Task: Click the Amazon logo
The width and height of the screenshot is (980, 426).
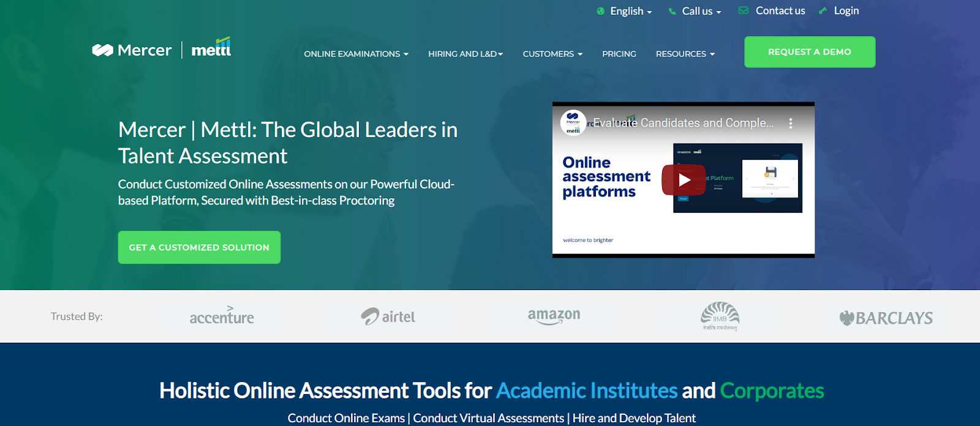Action: (x=554, y=316)
